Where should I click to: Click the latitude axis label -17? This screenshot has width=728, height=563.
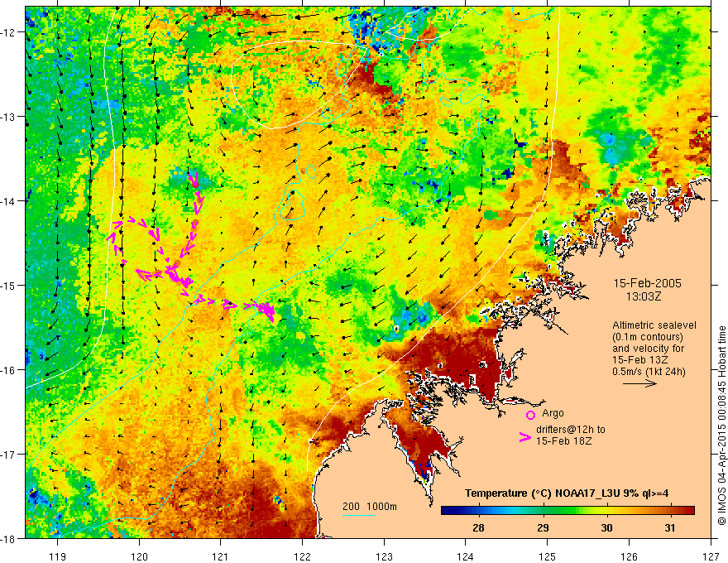[9, 455]
